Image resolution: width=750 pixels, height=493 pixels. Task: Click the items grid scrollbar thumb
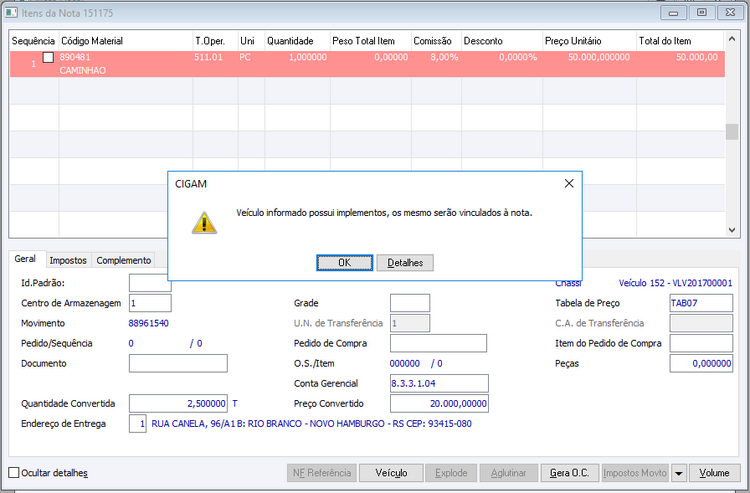(732, 131)
